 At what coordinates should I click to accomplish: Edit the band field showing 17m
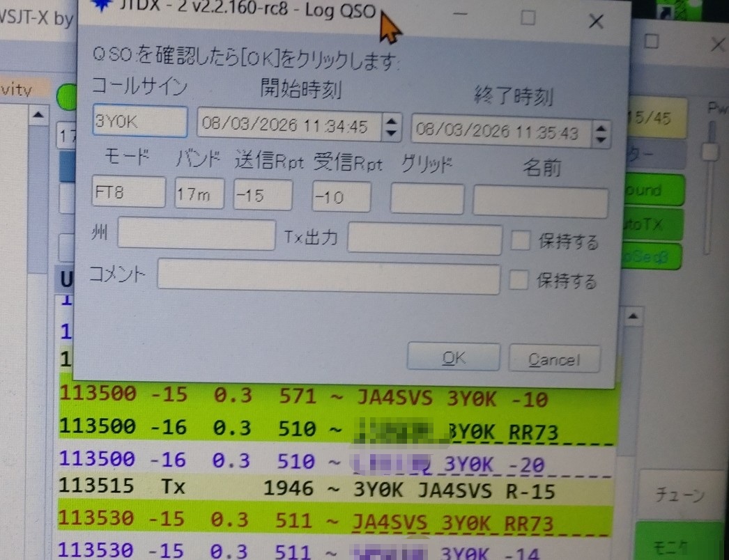pyautogui.click(x=199, y=194)
